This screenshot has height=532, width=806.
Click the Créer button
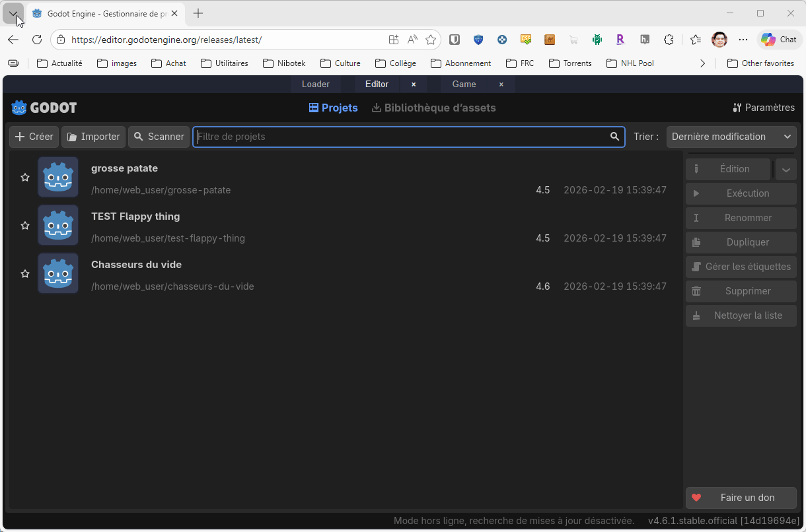tap(34, 137)
